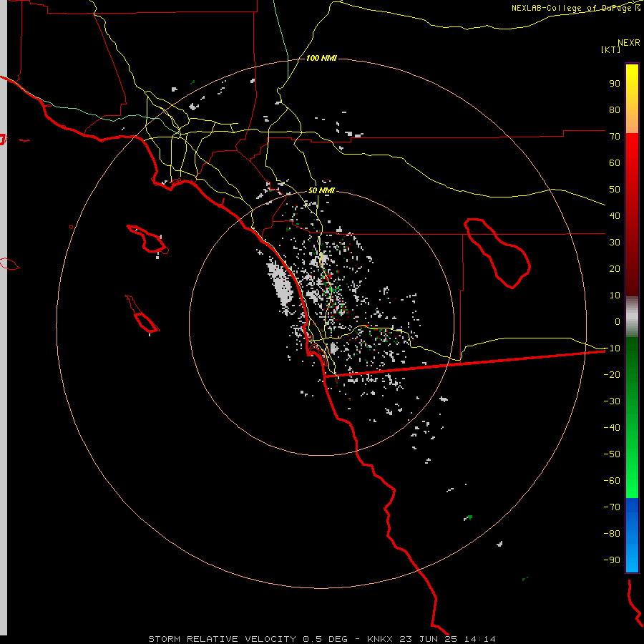
Task: Pick the gray zero-velocity segment of the color bar
Action: pyautogui.click(x=632, y=316)
